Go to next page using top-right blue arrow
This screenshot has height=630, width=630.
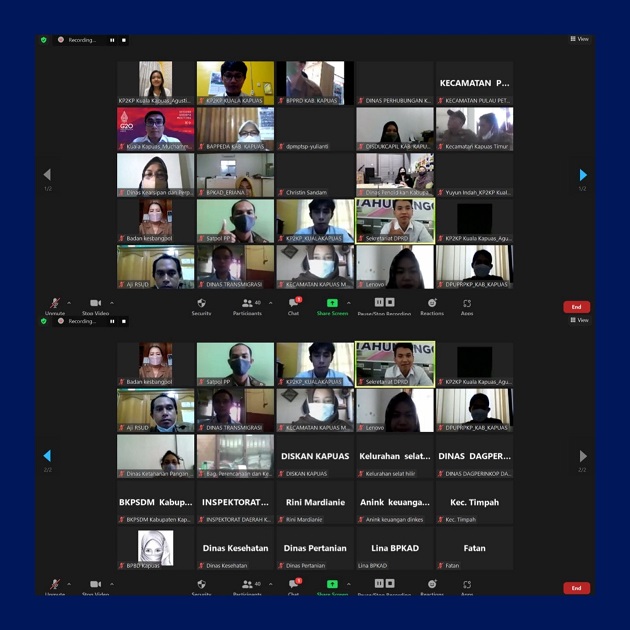pyautogui.click(x=583, y=175)
